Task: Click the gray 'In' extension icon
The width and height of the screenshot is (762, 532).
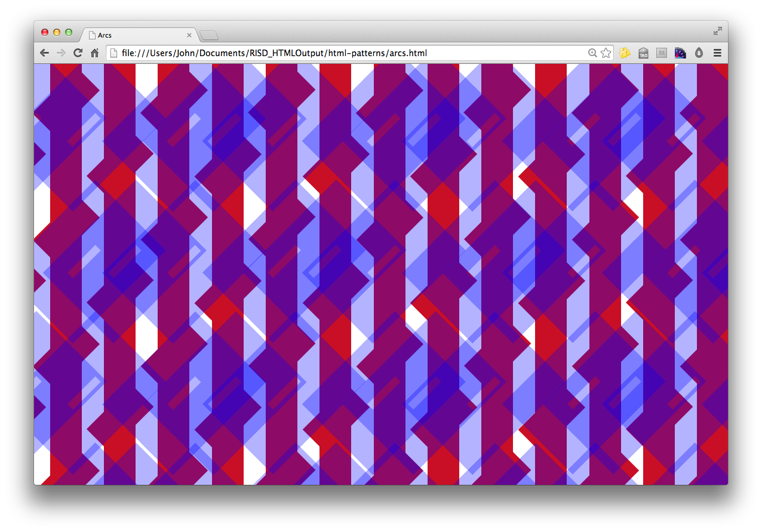Action: coord(662,53)
